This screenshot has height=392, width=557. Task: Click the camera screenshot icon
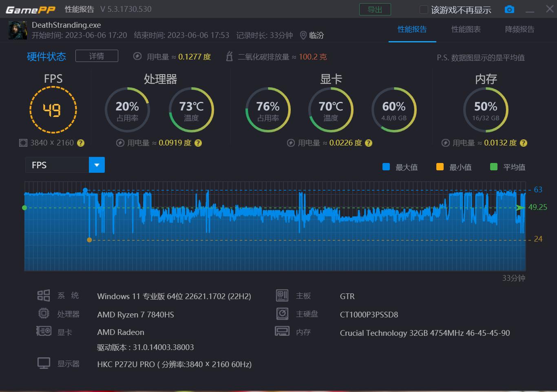pos(509,9)
